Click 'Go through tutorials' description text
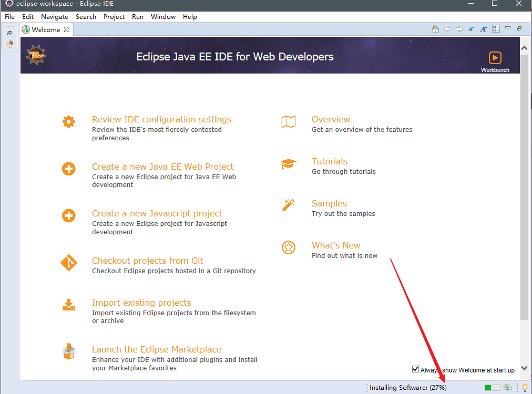This screenshot has width=532, height=394. 344,172
